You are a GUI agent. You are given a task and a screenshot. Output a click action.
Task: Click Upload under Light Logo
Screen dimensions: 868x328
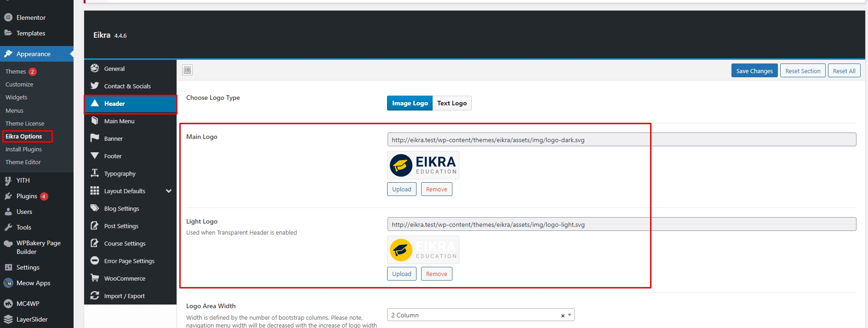[402, 274]
